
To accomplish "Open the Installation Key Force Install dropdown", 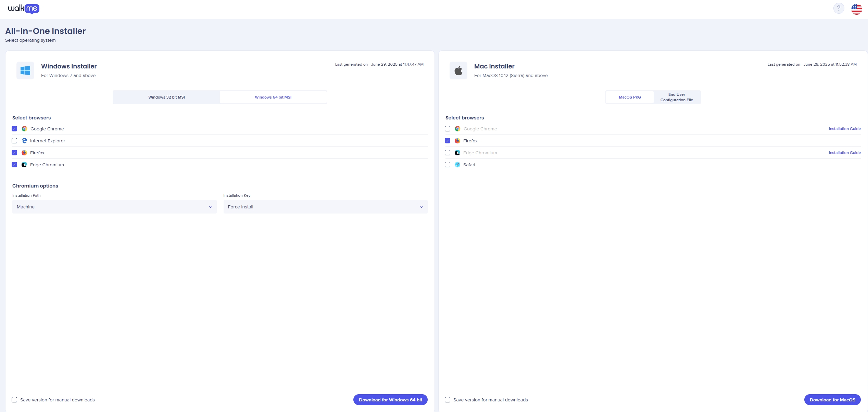I will [x=325, y=207].
